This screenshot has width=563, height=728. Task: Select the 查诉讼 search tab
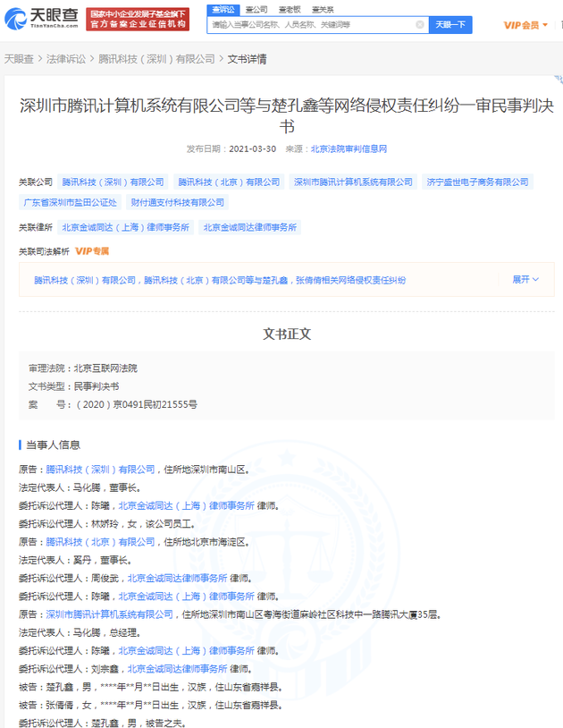223,9
